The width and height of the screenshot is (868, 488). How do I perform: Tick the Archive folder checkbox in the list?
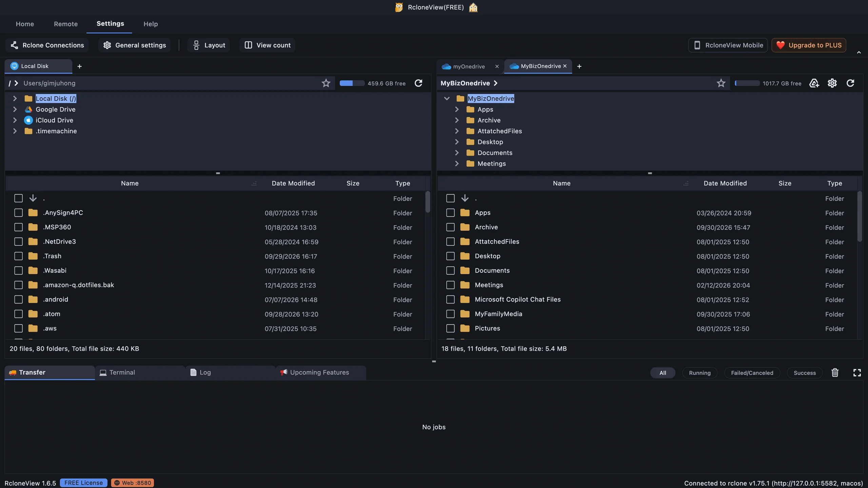[x=451, y=227]
